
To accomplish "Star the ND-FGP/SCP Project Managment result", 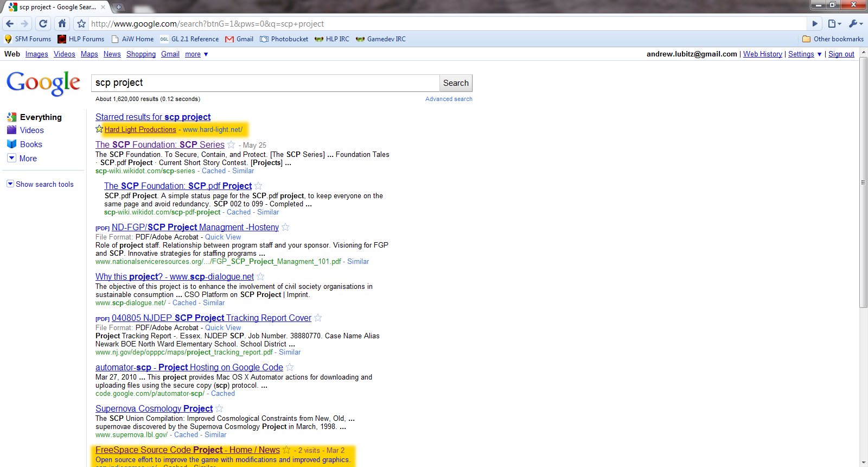I will 285,227.
